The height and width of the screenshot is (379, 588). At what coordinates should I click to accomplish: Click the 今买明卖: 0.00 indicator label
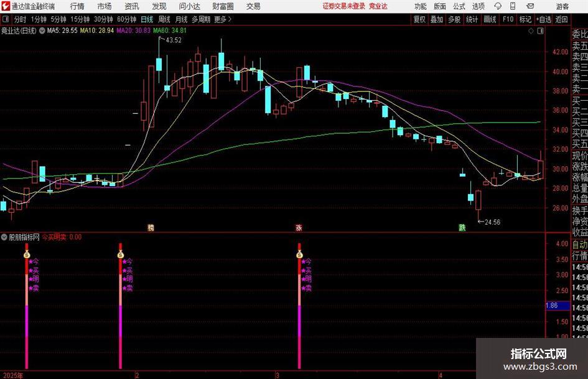coord(62,236)
